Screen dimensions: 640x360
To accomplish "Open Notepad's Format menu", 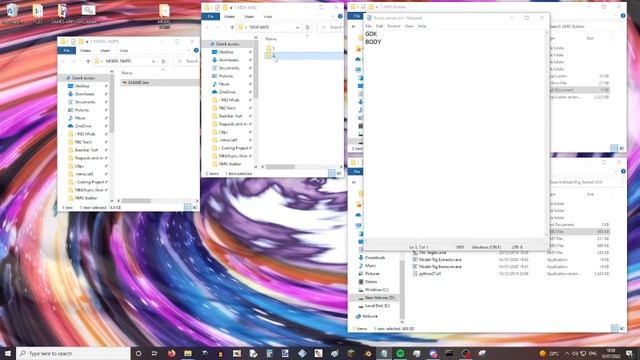I will (394, 26).
